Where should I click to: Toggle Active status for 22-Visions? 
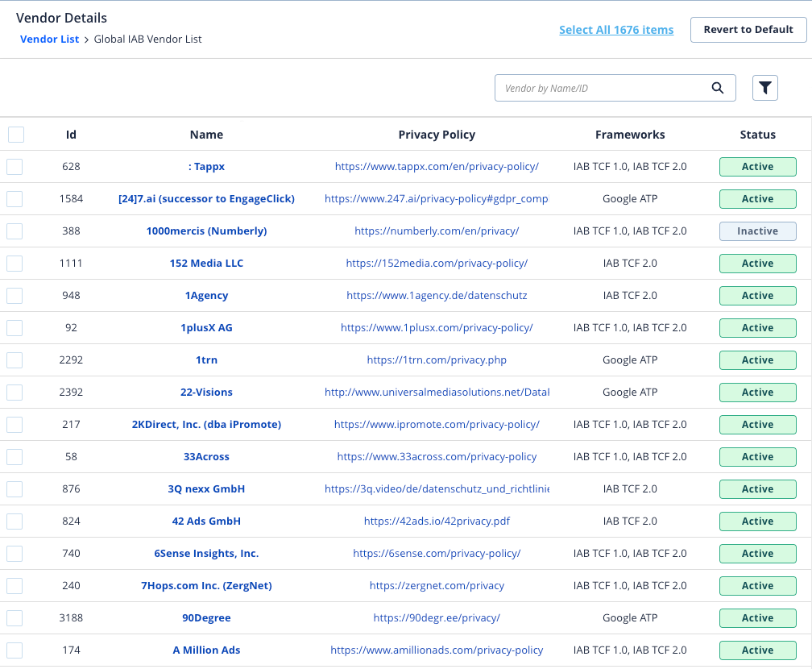coord(757,393)
